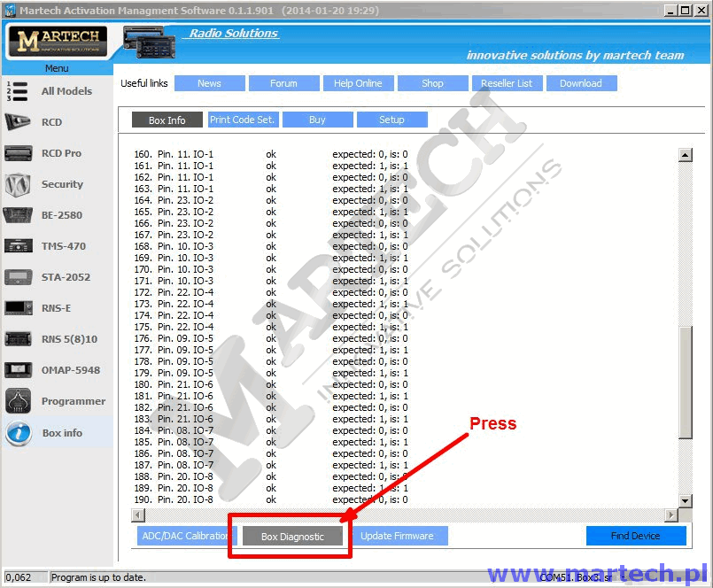Minimize the Martech window
Viewport: 713px width, 588px height.
pyautogui.click(x=670, y=11)
